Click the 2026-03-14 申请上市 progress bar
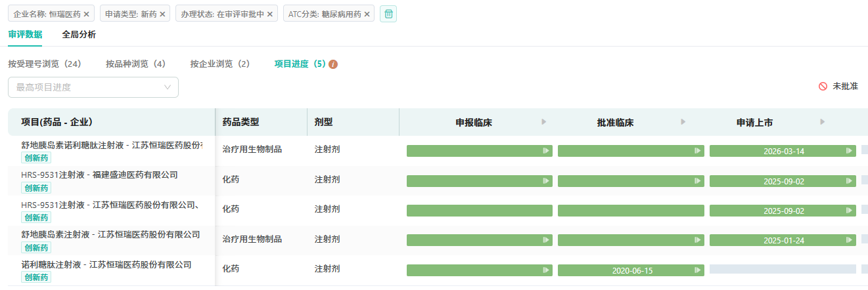 [783, 152]
